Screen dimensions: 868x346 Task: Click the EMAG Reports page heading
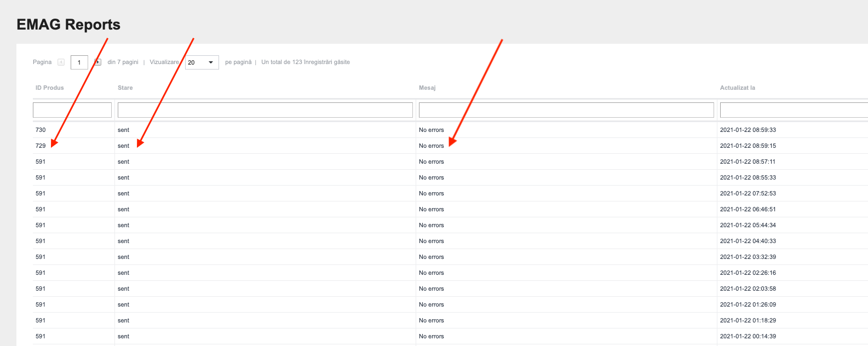(x=68, y=25)
